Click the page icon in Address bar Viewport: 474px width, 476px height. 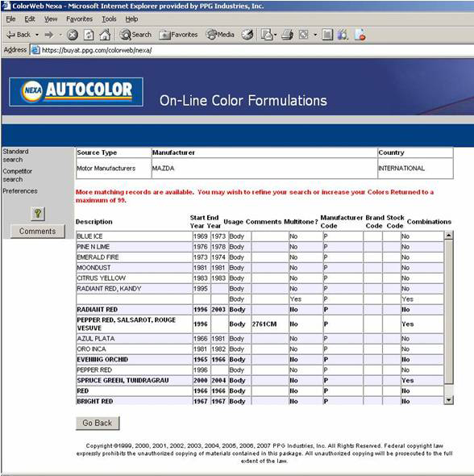[35, 50]
